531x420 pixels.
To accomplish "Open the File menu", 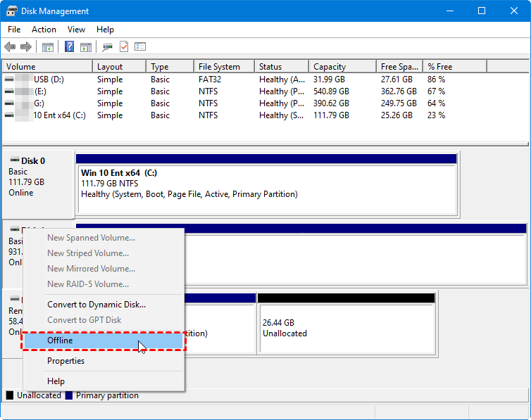I will pos(14,30).
